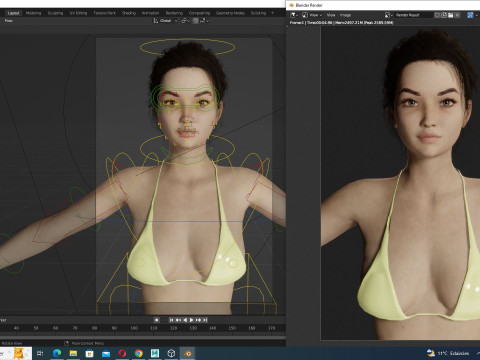
Task: Open the Animation workspace tab
Action: (150, 13)
